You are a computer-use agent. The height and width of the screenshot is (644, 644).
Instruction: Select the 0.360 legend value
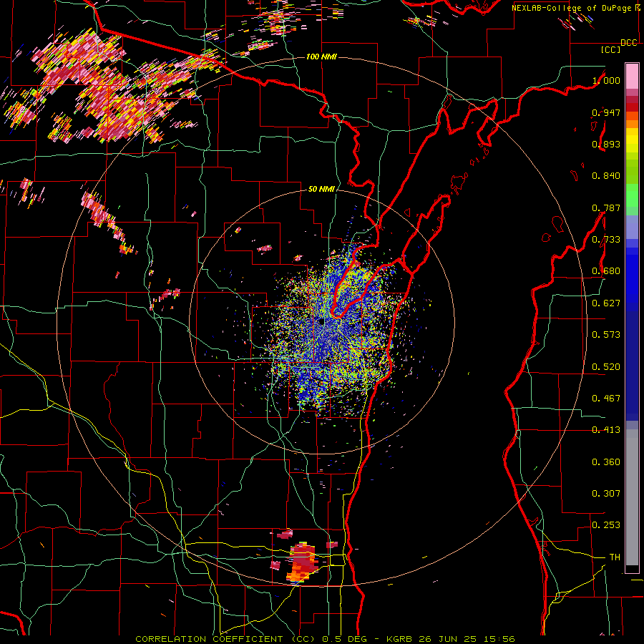[x=606, y=462]
